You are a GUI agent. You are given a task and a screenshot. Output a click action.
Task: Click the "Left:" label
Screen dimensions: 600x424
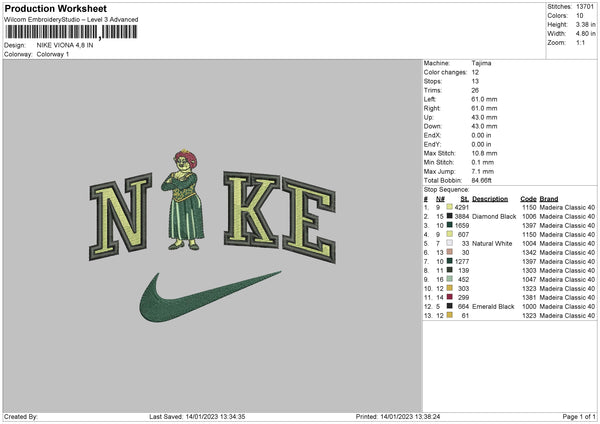(x=430, y=99)
